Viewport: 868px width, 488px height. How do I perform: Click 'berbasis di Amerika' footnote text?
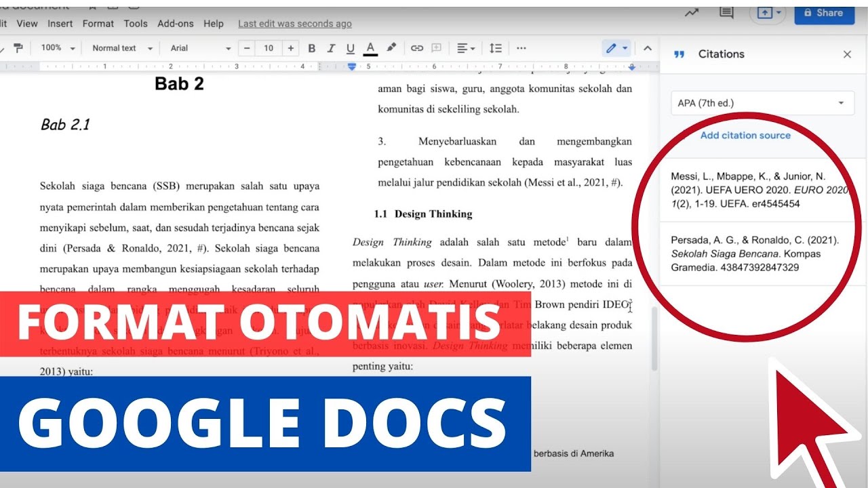click(574, 453)
